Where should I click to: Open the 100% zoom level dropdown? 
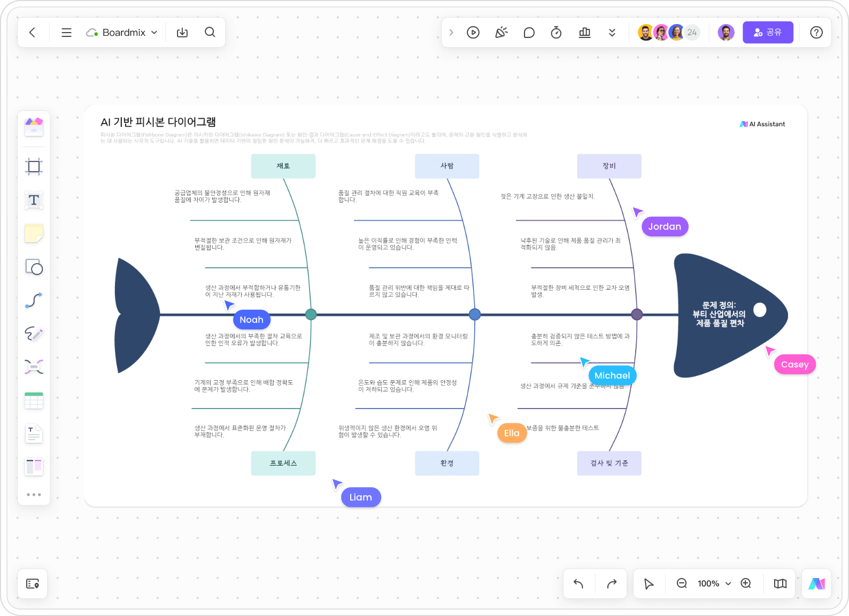point(714,584)
